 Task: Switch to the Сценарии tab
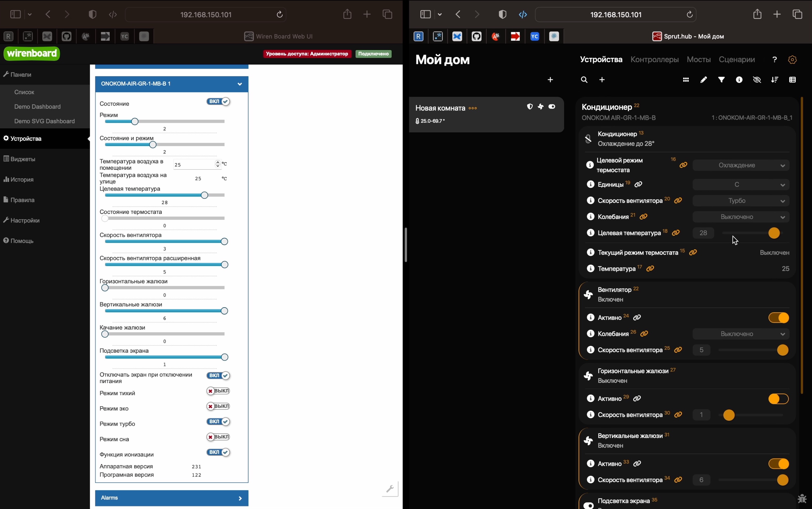[x=737, y=60]
